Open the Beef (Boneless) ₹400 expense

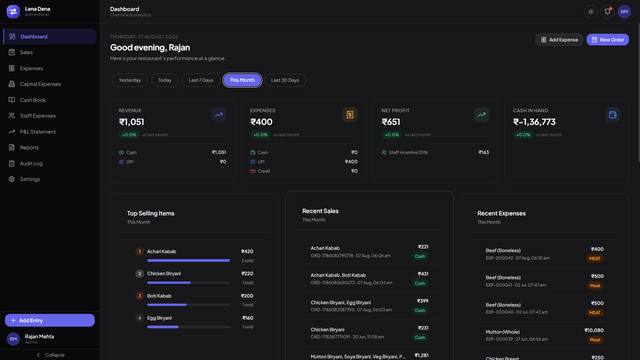coord(544,254)
